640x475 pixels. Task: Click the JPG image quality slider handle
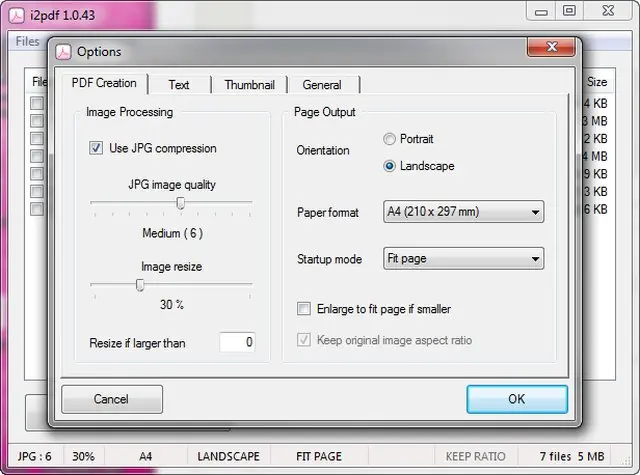click(180, 203)
